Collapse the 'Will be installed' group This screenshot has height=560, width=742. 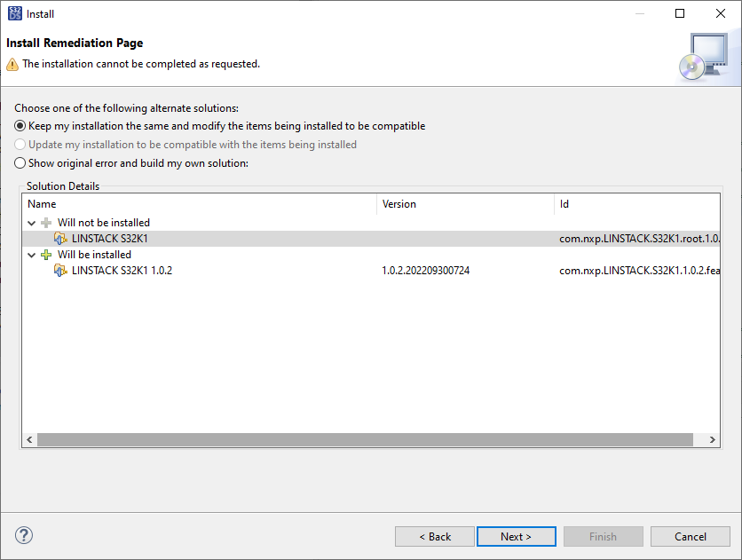(33, 255)
